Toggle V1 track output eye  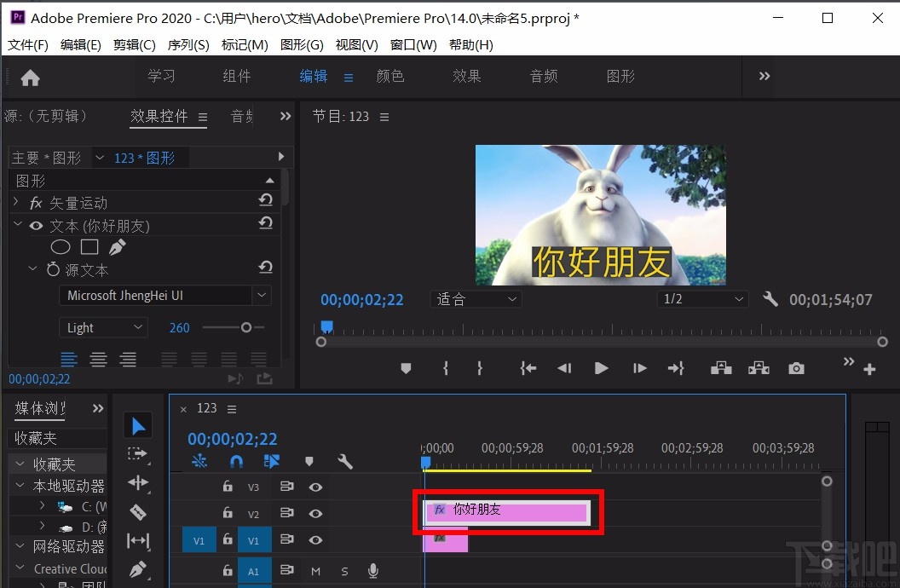click(315, 539)
